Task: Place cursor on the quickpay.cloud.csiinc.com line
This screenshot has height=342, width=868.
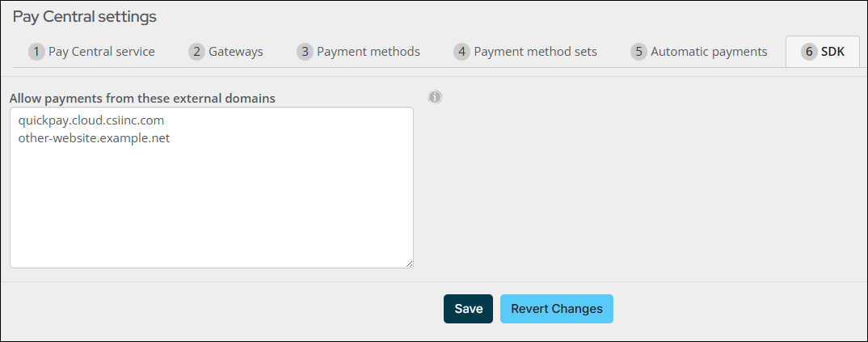Action: 91,120
